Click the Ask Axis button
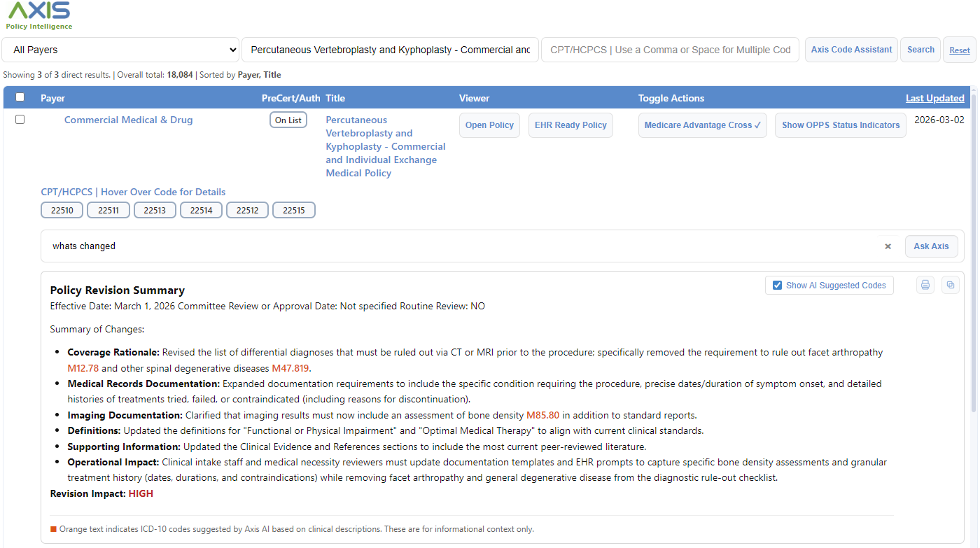 [x=931, y=246]
